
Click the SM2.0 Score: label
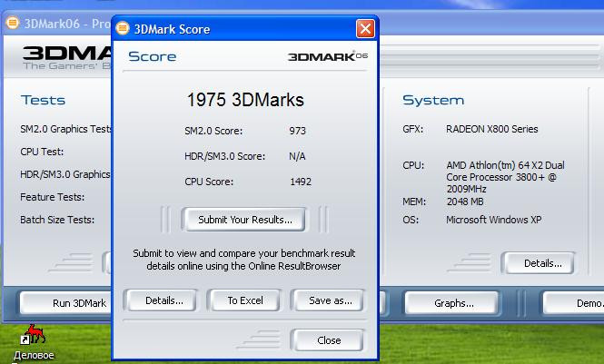point(213,131)
